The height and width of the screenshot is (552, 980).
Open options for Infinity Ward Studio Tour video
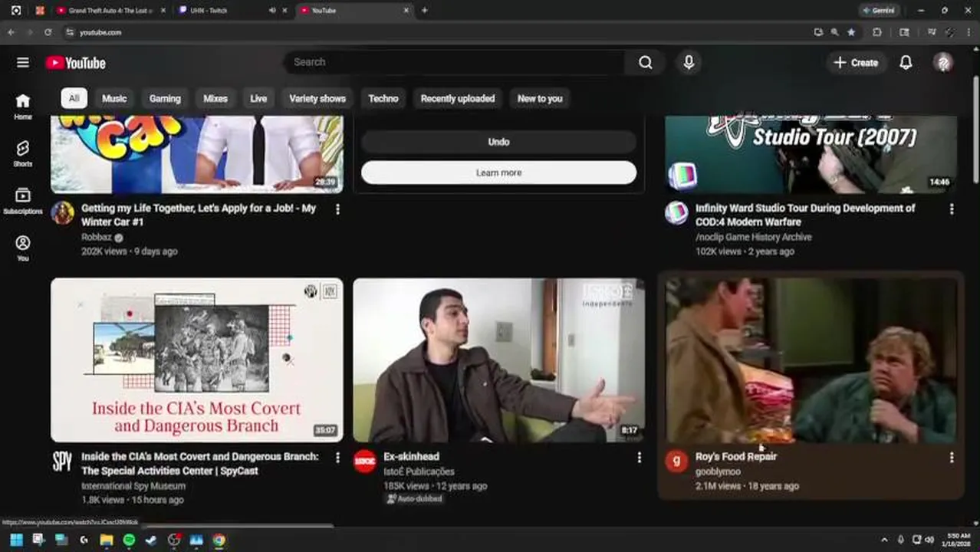point(952,209)
